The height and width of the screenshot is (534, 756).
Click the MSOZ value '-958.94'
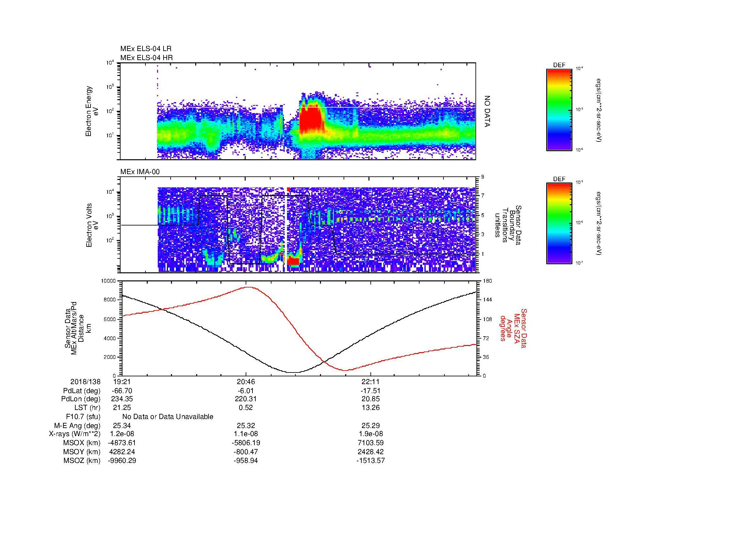coord(246,461)
